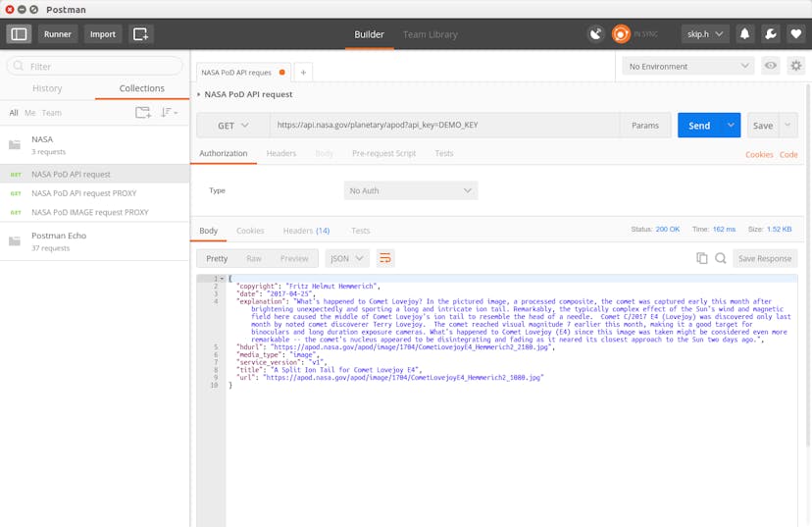Switch response view to Preview
This screenshot has width=812, height=527.
(x=294, y=258)
